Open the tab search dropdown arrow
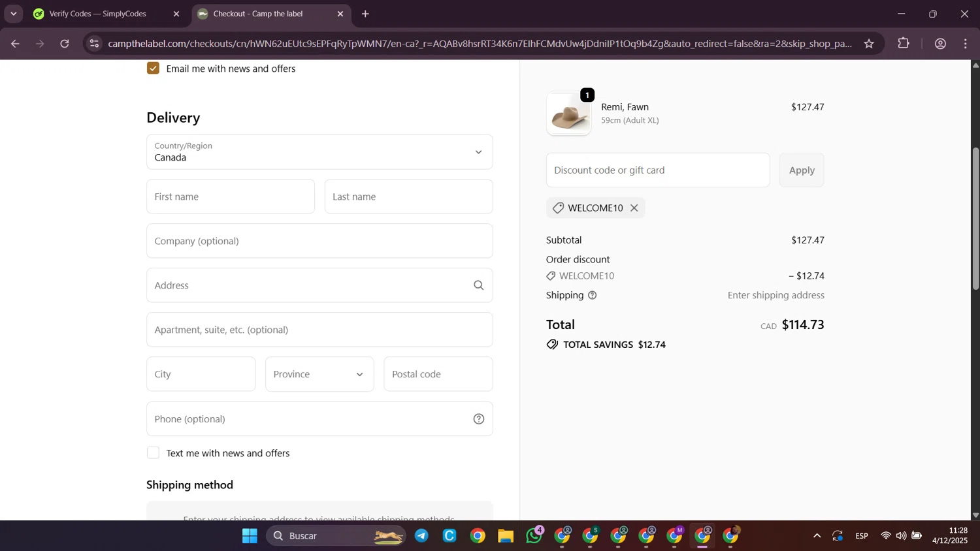Image resolution: width=980 pixels, height=551 pixels. tap(13, 14)
